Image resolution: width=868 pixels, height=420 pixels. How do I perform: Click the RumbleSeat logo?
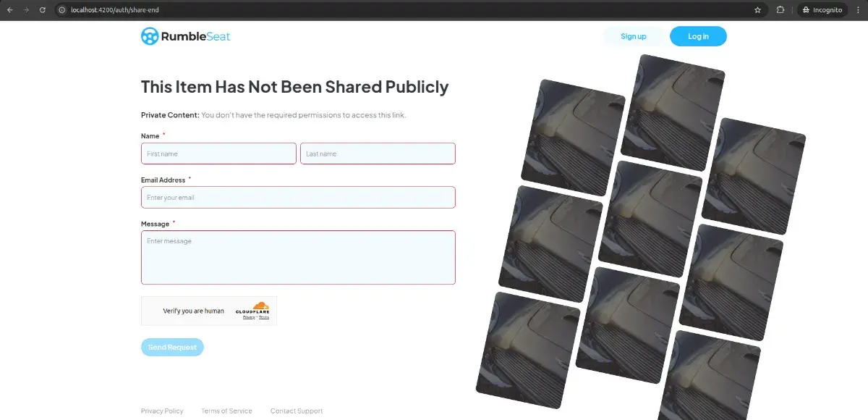click(x=186, y=36)
